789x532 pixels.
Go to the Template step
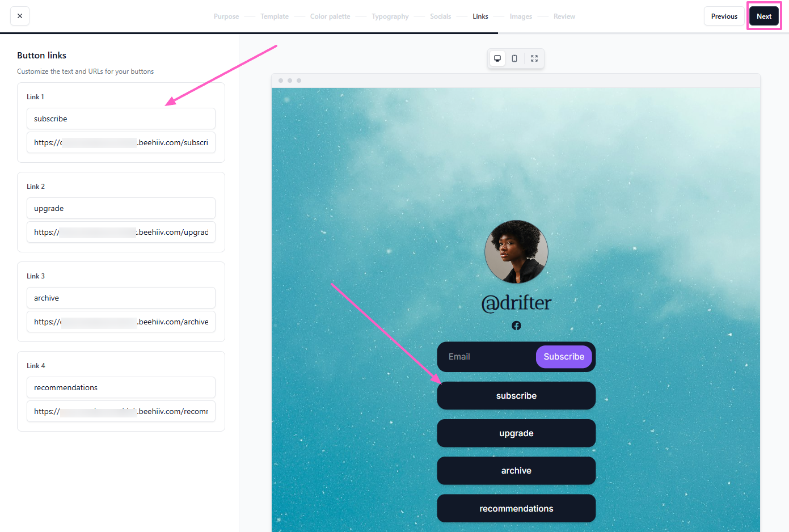tap(275, 16)
